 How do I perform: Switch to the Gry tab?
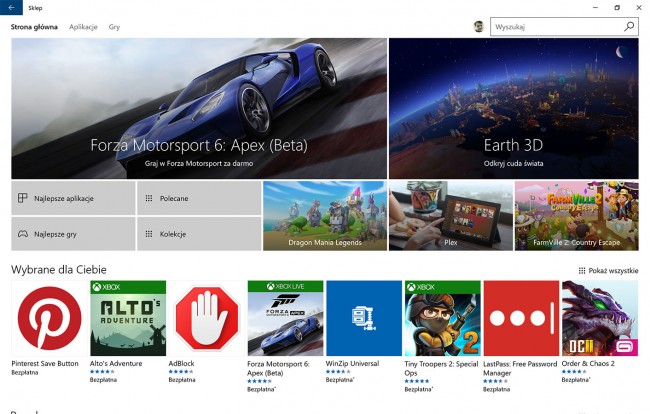tap(114, 27)
